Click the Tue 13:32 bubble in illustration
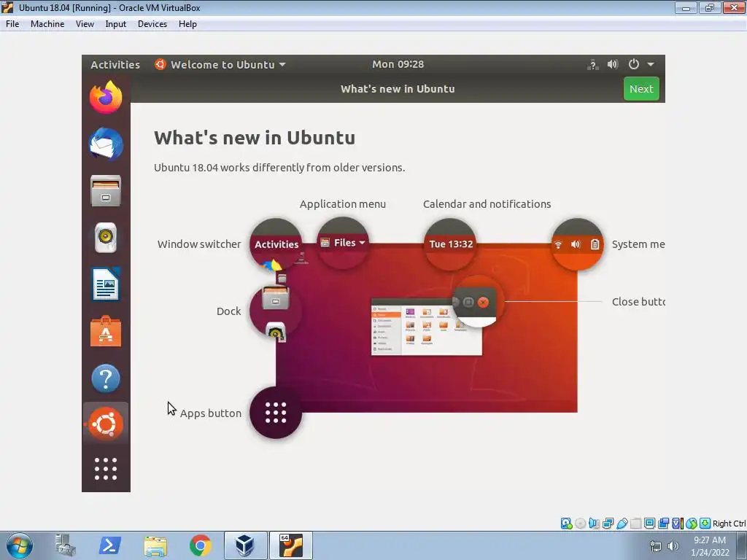This screenshot has height=560, width=747. point(450,244)
